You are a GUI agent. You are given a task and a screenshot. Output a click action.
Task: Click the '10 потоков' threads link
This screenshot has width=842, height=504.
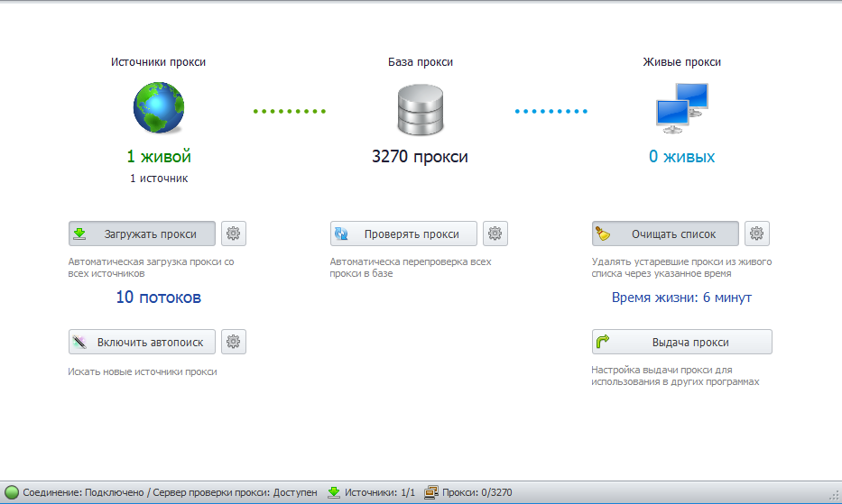[159, 297]
